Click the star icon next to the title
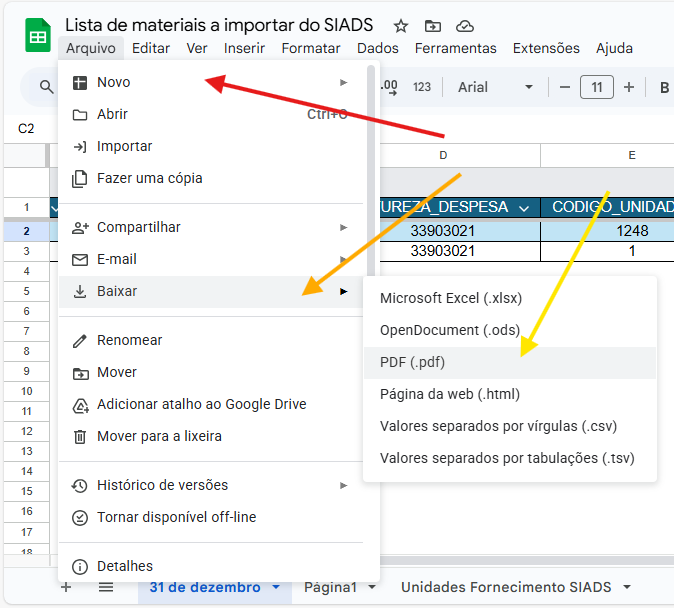Viewport: 674px width, 608px height. (400, 26)
